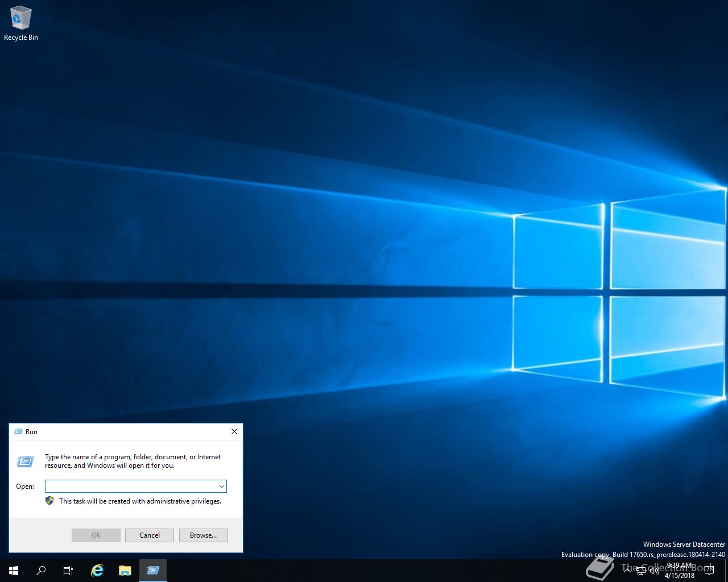Click the Browse... button

203,535
